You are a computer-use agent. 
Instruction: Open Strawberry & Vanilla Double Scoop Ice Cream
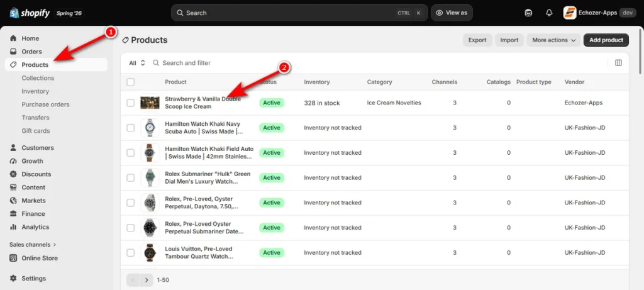pyautogui.click(x=203, y=103)
